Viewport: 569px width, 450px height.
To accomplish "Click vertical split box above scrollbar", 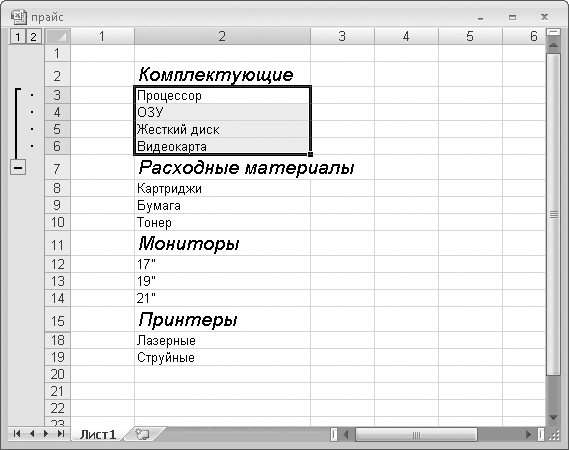I will click(553, 32).
